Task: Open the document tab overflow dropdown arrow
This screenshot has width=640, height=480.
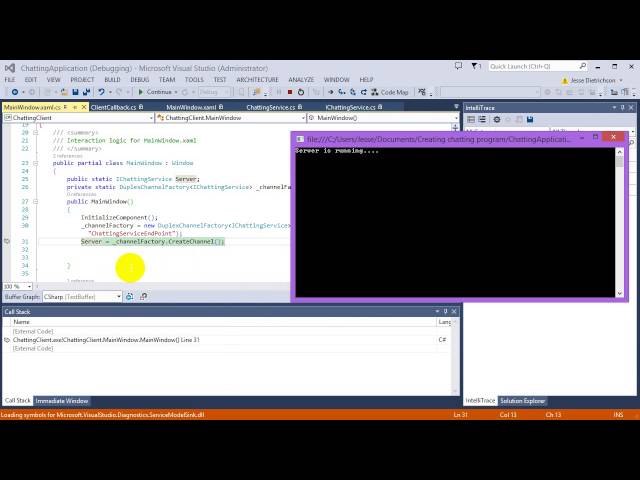Action: pyautogui.click(x=456, y=107)
